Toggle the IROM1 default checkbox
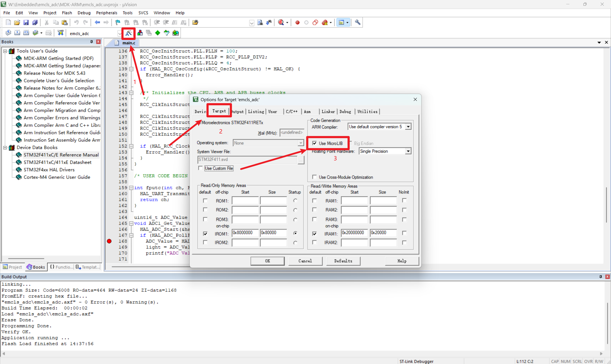The width and height of the screenshot is (611, 364). 205,234
